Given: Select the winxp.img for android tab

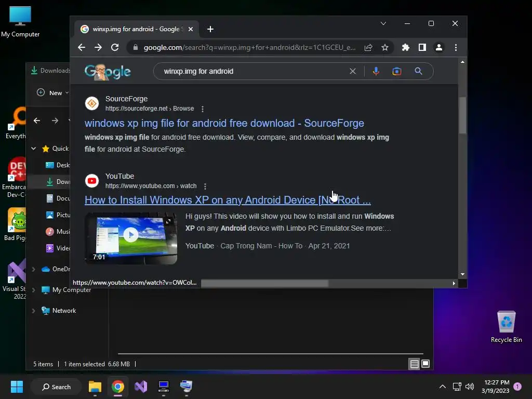Looking at the screenshot, I should [x=136, y=29].
